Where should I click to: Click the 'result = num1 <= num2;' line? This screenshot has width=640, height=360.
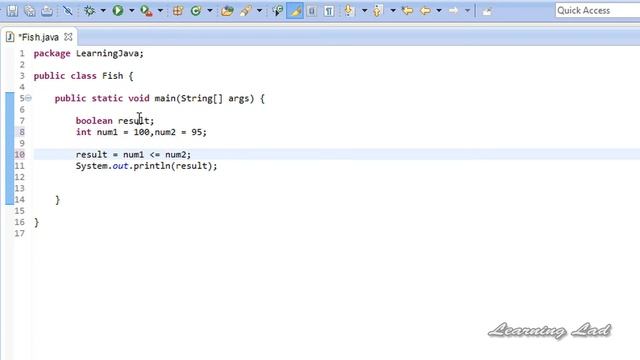coord(133,155)
